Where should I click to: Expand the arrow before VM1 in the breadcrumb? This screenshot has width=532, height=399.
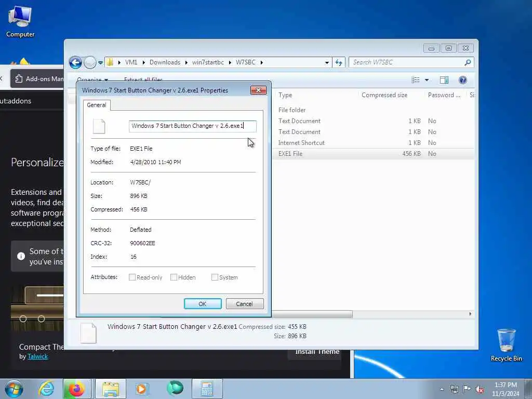[119, 62]
